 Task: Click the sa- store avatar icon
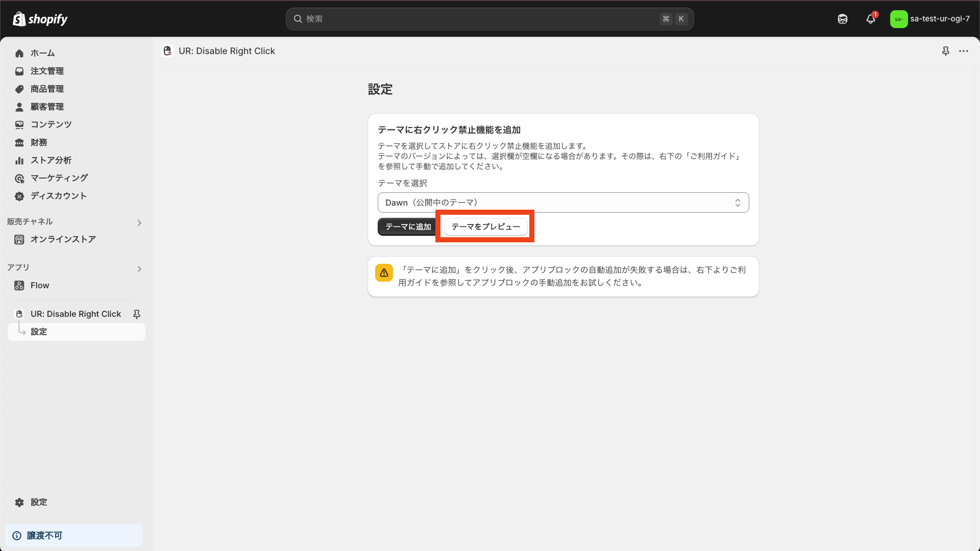click(899, 19)
